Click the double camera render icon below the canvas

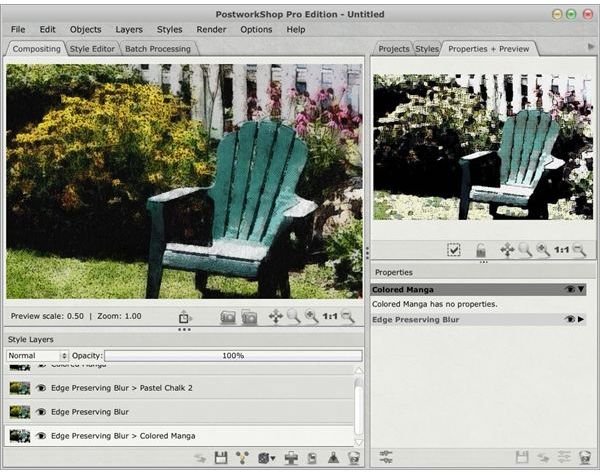(x=249, y=317)
